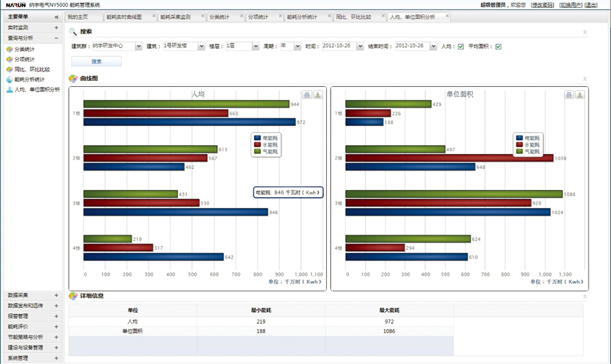The image size is (611, 364).
Task: Expand 数据采集 menu section
Action: point(56,296)
